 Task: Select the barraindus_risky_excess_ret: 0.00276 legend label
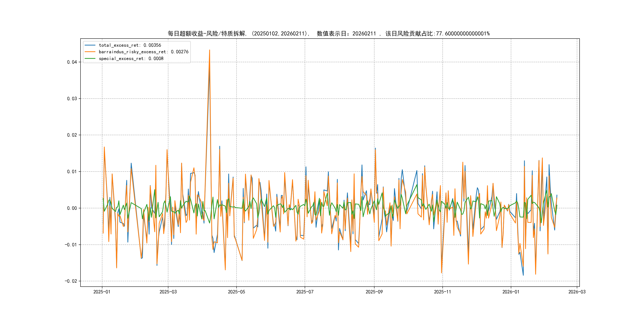tap(144, 52)
